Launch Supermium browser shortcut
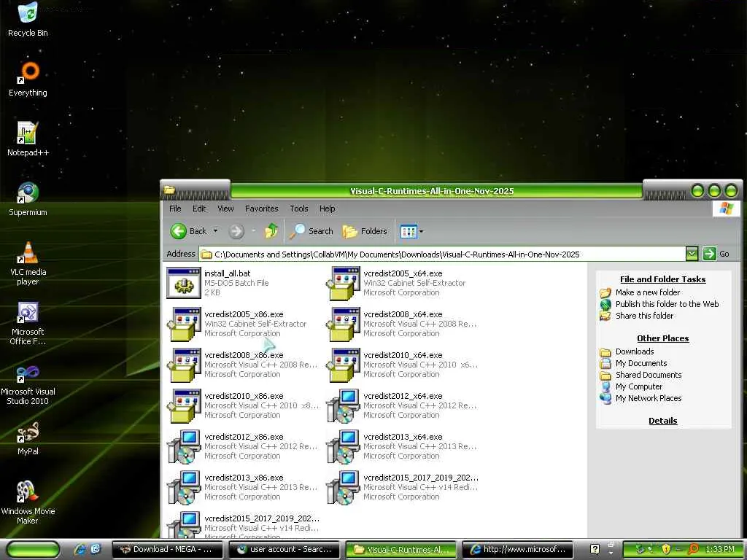747x560 pixels. pyautogui.click(x=28, y=199)
